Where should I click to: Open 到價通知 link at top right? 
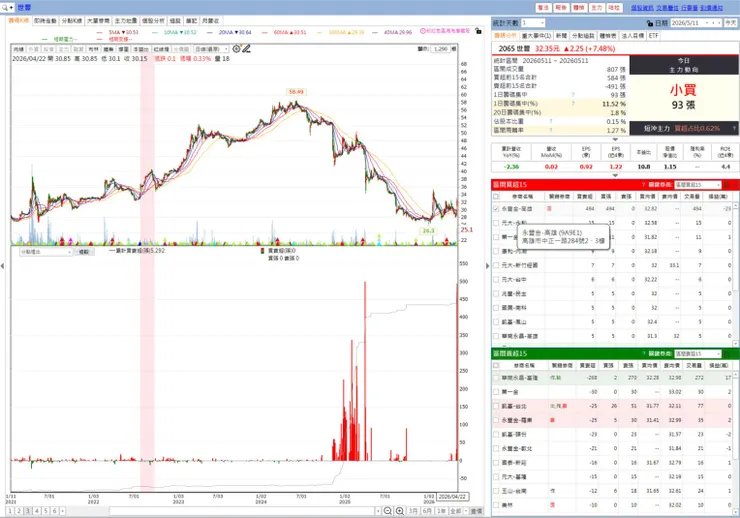pyautogui.click(x=711, y=8)
